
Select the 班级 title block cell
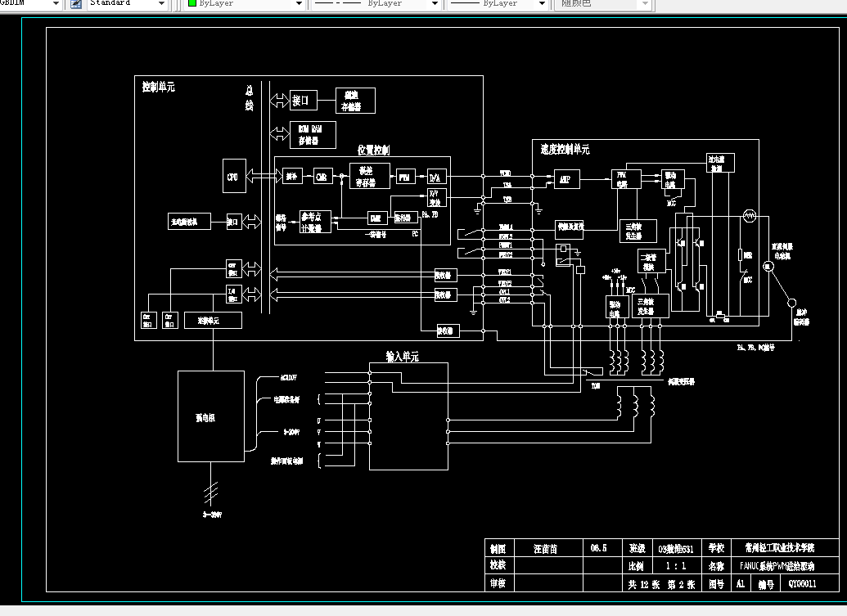pyautogui.click(x=638, y=549)
